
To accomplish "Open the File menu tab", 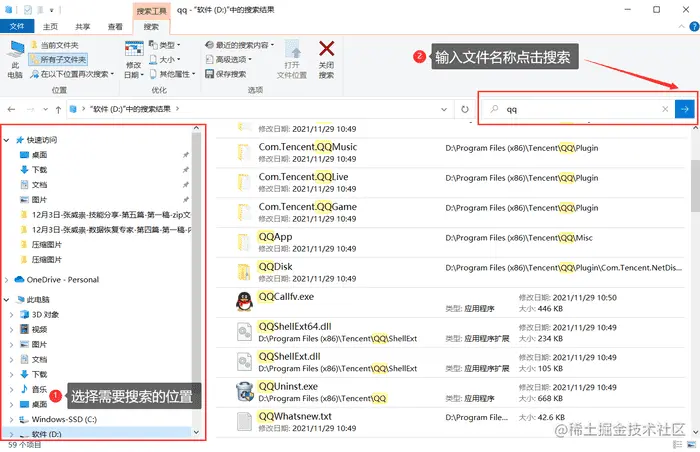I will (x=17, y=26).
